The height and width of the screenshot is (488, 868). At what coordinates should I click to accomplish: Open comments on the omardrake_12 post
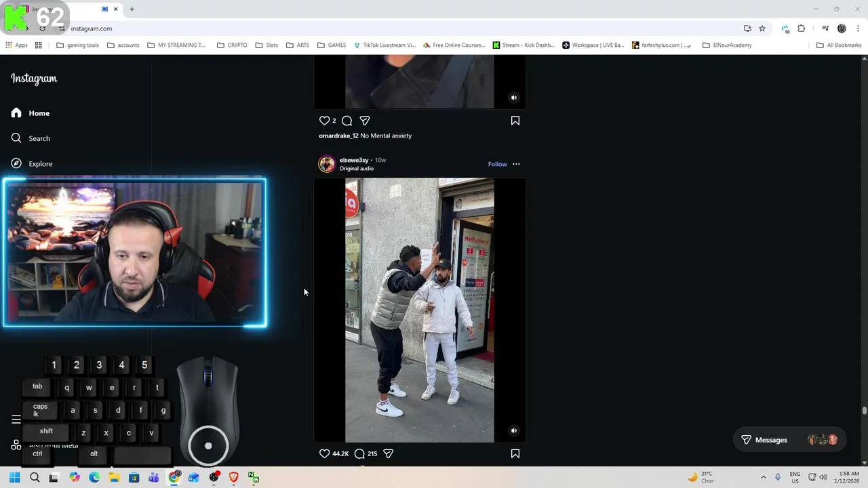(347, 121)
